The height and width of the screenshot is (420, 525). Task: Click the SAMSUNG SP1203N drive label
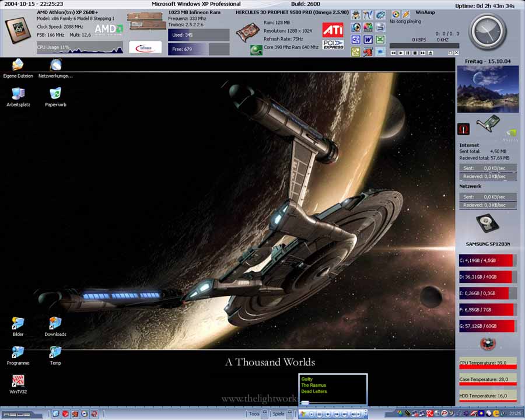click(488, 244)
